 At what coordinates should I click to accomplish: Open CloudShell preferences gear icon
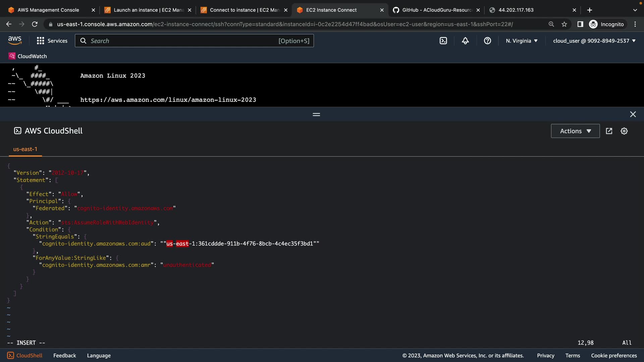pos(624,131)
